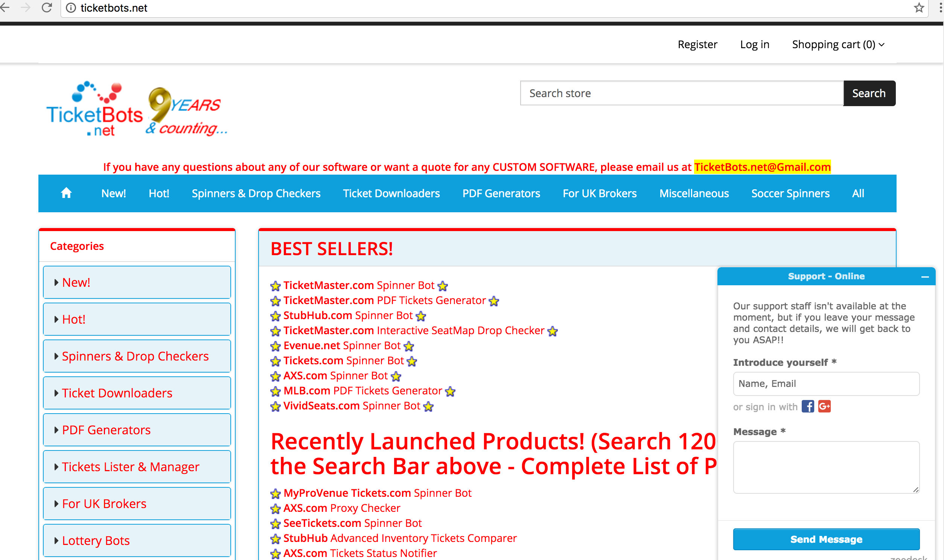The height and width of the screenshot is (560, 944).
Task: Open StubHub.com Spinner Bot link
Action: pyautogui.click(x=348, y=315)
